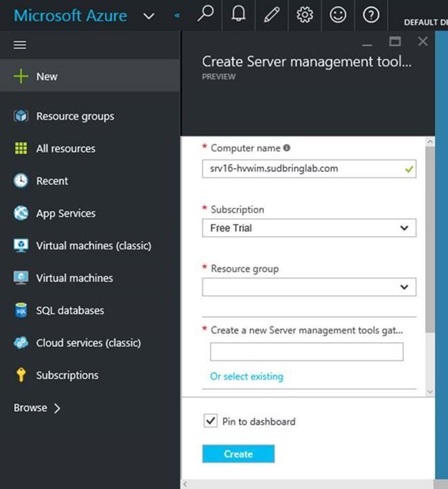Click the feedback smiley icon
Viewport: 448px width, 489px height.
pos(338,15)
